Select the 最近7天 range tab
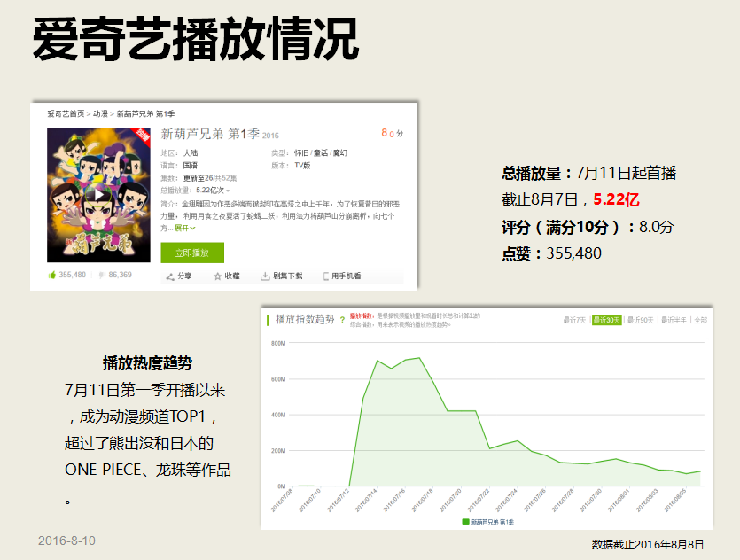 click(574, 321)
